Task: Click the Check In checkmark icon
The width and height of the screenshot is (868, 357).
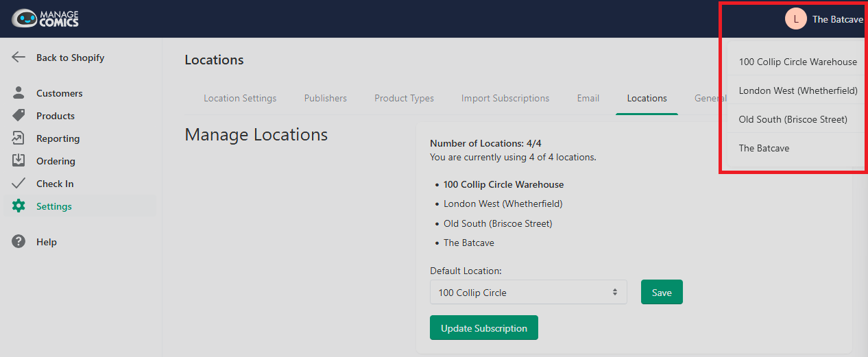Action: (x=19, y=184)
